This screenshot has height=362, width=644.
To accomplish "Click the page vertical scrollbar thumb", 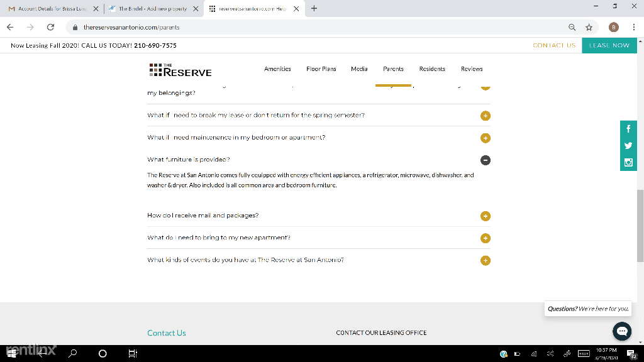I will pyautogui.click(x=640, y=226).
